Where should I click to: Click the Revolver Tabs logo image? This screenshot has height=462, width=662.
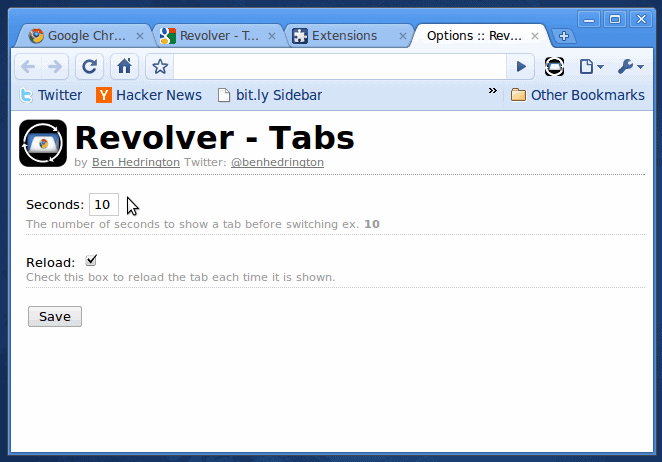43,143
